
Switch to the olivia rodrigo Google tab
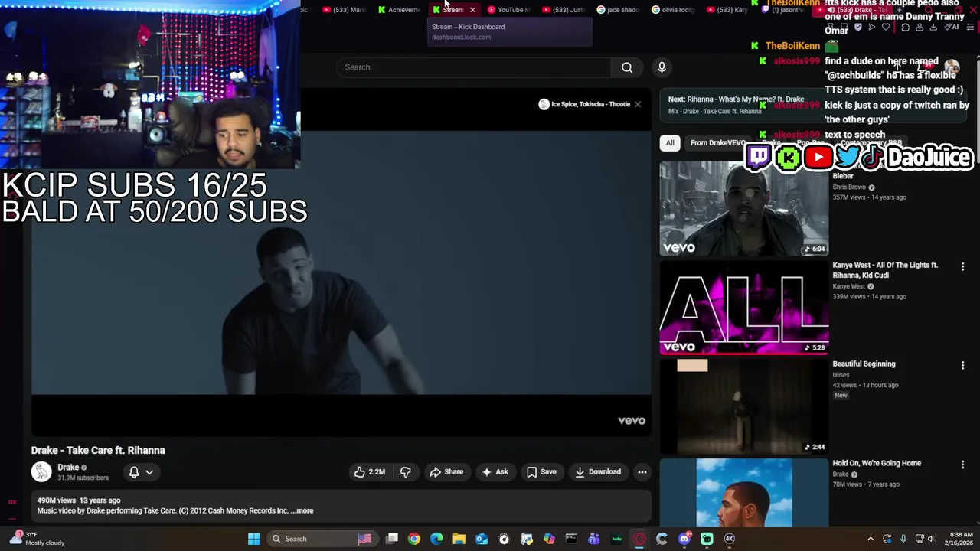click(673, 10)
